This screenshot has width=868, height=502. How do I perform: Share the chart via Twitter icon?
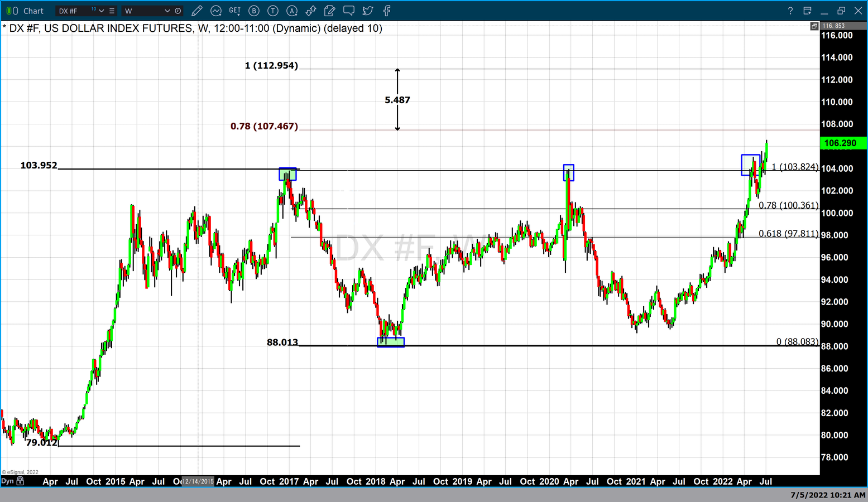pyautogui.click(x=368, y=11)
